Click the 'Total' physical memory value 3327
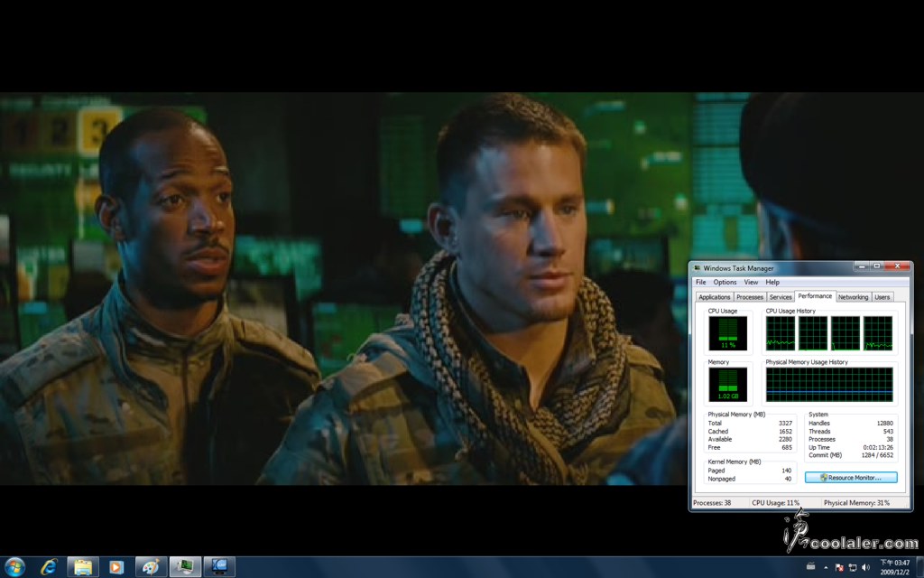 (x=786, y=423)
